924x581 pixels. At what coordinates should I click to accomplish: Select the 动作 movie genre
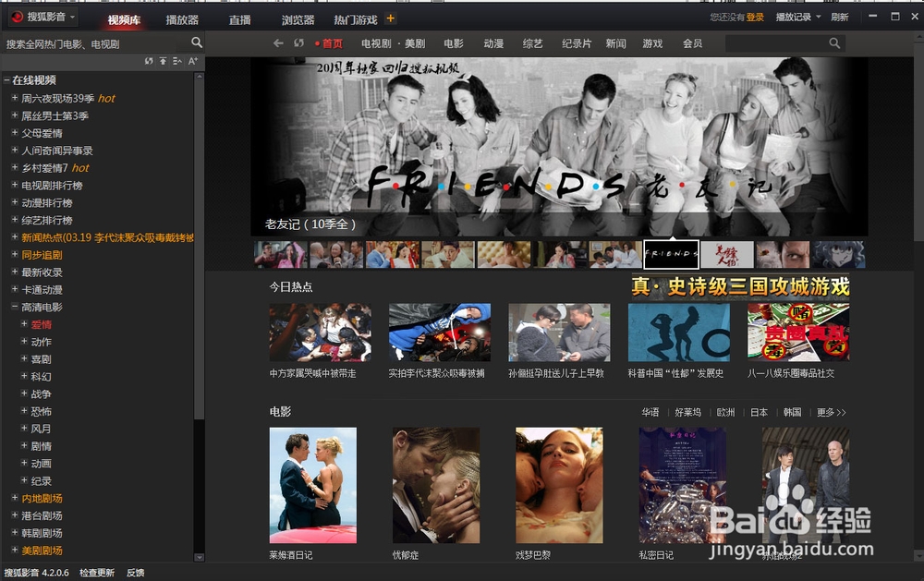[x=42, y=342]
